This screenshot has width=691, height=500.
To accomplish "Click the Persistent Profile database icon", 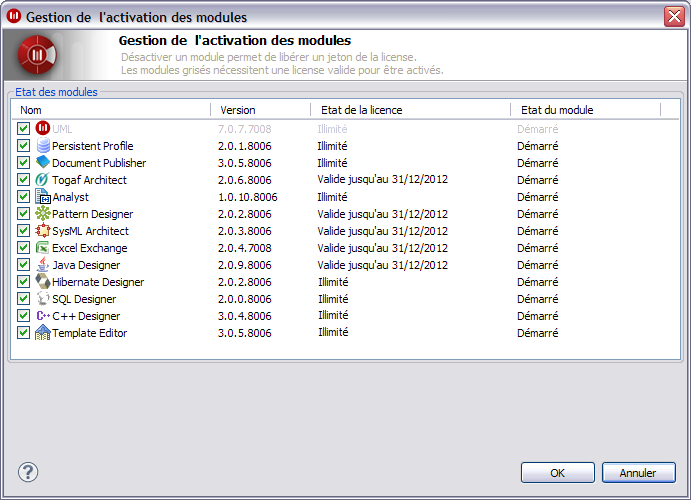I will 43,145.
